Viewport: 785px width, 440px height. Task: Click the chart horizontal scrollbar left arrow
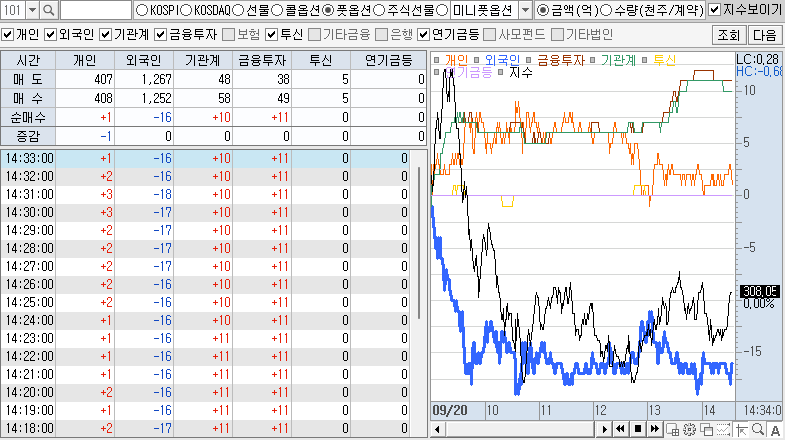[x=438, y=430]
